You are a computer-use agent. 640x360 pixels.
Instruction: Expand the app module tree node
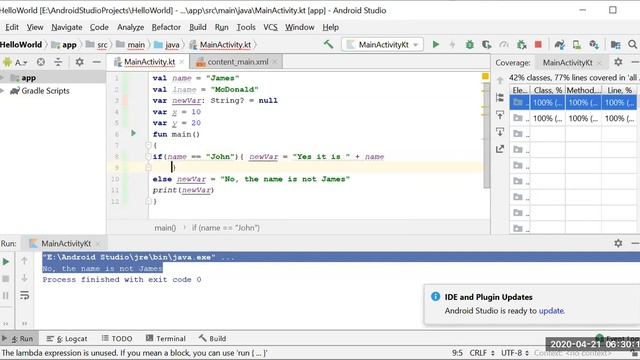(2, 78)
